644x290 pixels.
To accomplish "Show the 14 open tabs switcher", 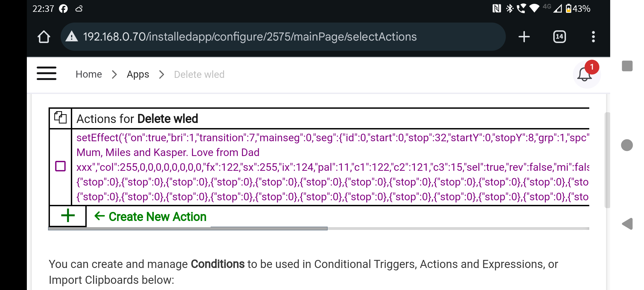I will tap(559, 37).
